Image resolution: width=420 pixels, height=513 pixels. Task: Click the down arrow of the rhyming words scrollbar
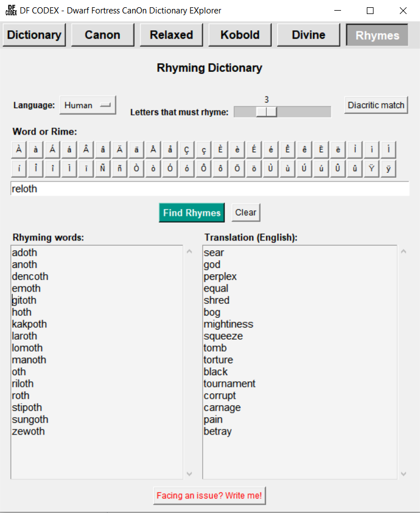(x=189, y=474)
